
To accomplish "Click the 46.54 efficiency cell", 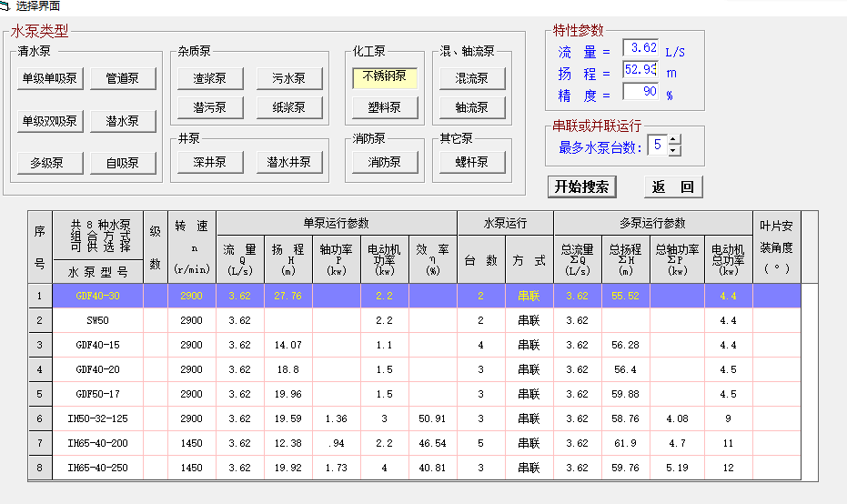I will pyautogui.click(x=433, y=443).
